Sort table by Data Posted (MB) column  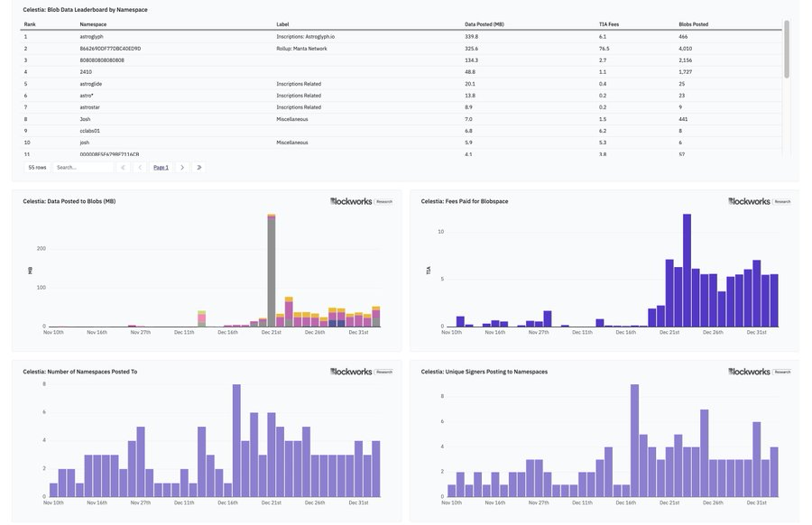484,24
